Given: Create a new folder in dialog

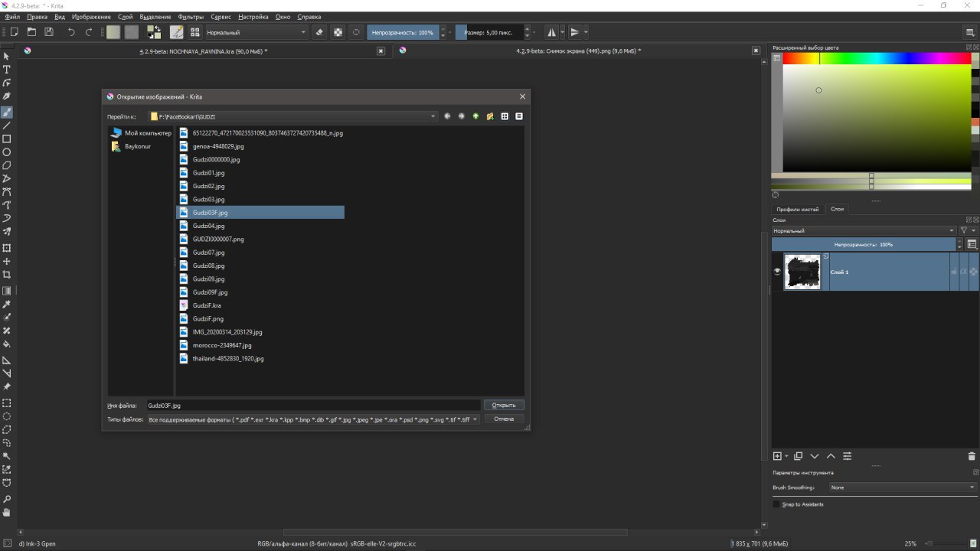Looking at the screenshot, I should coord(490,116).
